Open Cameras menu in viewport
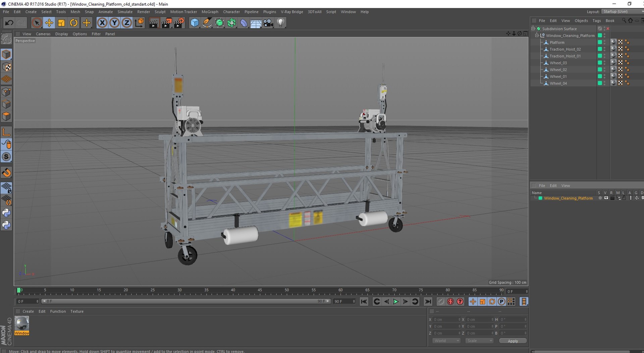The width and height of the screenshot is (644, 353). 43,34
